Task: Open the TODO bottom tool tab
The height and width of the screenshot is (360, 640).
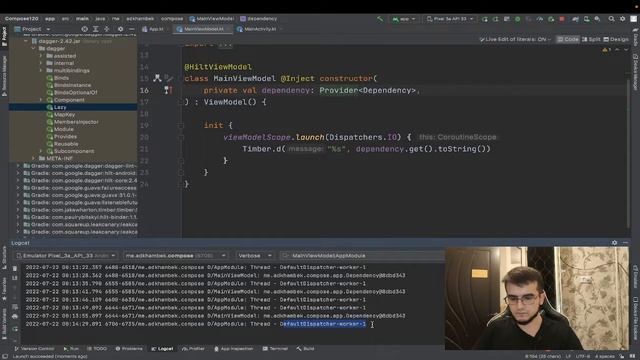Action: pos(97,349)
